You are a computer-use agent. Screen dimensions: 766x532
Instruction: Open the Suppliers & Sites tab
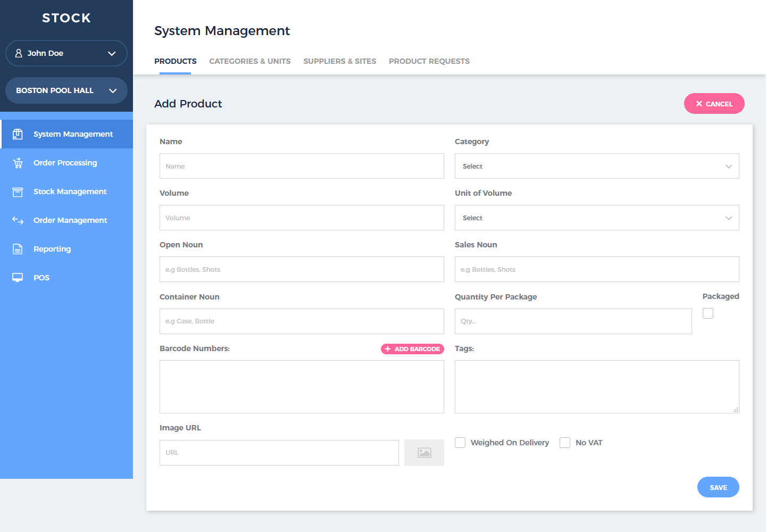click(339, 61)
